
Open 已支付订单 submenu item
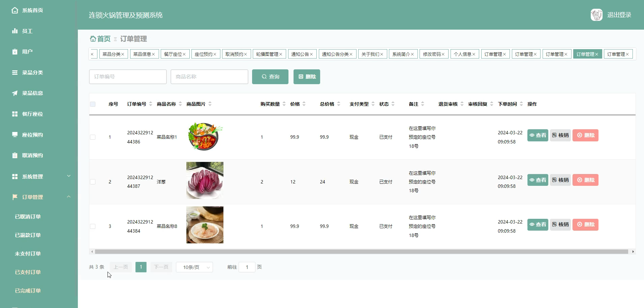tap(28, 272)
